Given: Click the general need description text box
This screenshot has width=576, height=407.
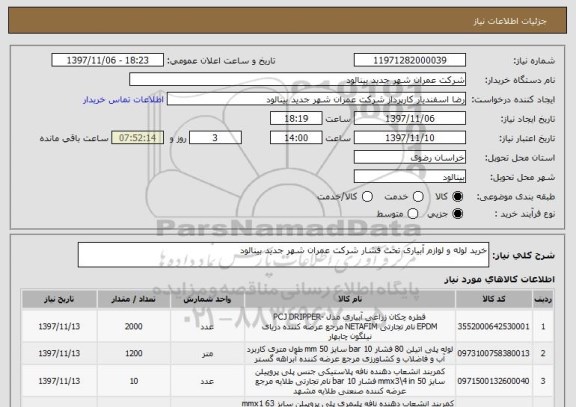Looking at the screenshot, I should 283,255.
